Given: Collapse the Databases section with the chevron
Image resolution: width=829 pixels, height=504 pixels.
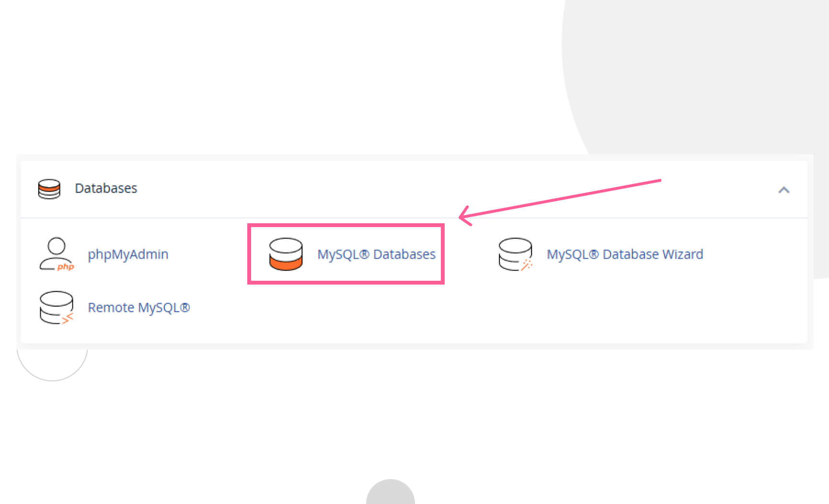Looking at the screenshot, I should (x=783, y=190).
